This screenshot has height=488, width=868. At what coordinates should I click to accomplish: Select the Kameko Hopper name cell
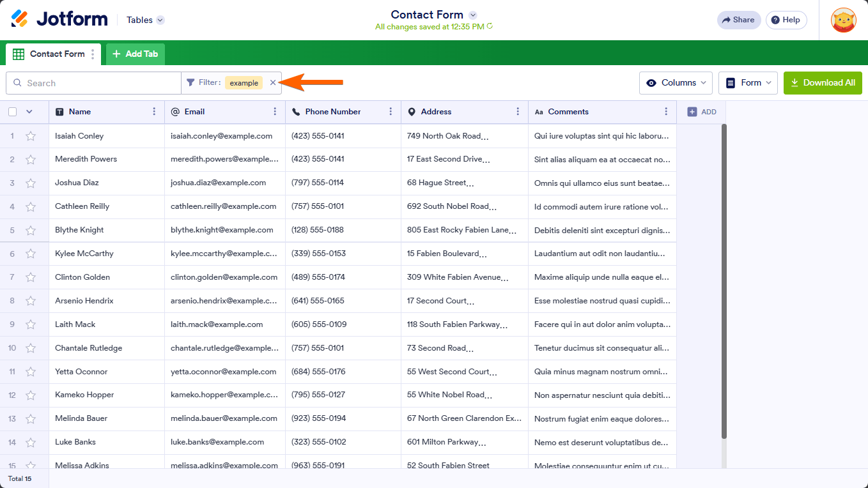pyautogui.click(x=107, y=396)
